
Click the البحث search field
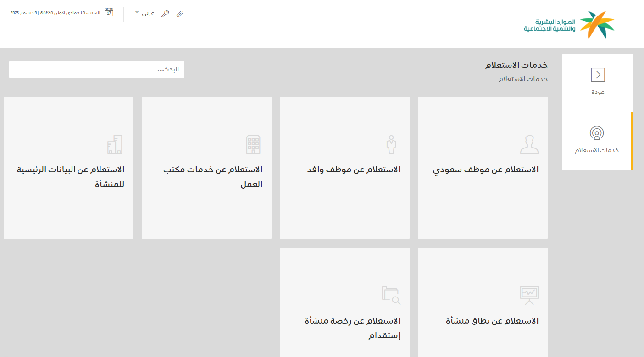click(97, 70)
